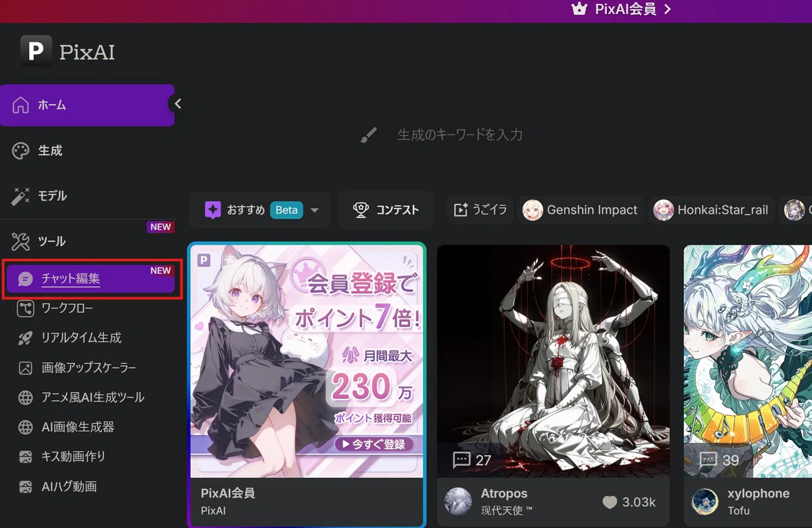This screenshot has height=528, width=812.
Task: Click the rocket リアルタイム生成 icon
Action: click(x=26, y=338)
